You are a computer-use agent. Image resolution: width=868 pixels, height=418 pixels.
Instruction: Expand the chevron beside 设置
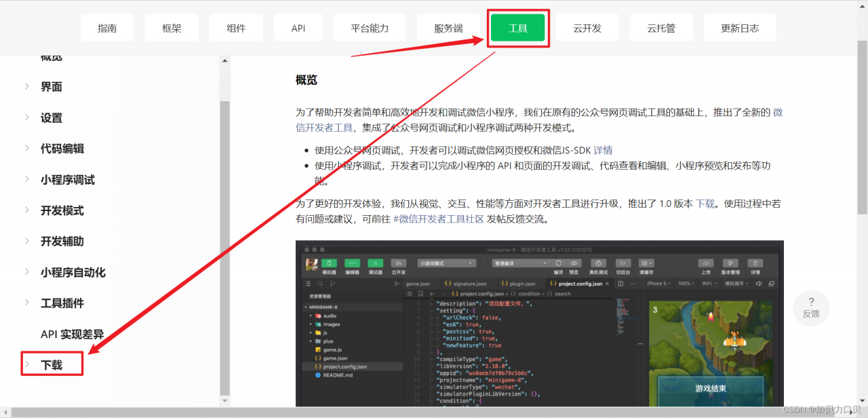[x=27, y=117]
